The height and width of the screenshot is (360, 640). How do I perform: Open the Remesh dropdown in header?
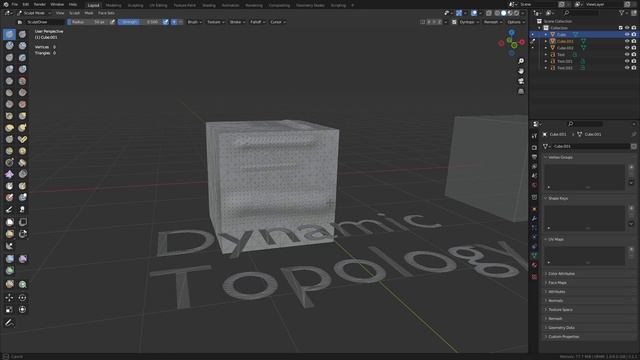click(493, 22)
